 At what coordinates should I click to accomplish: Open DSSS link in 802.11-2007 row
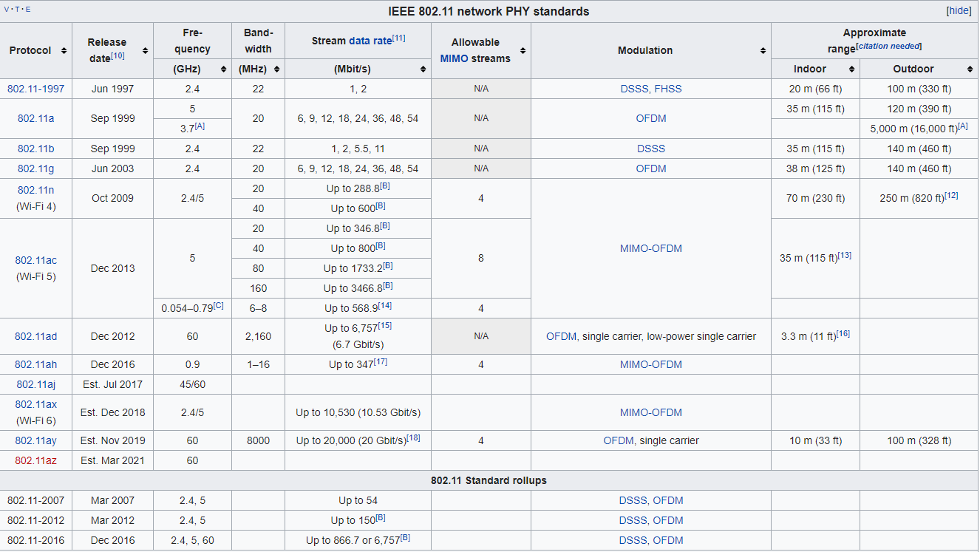coord(633,500)
